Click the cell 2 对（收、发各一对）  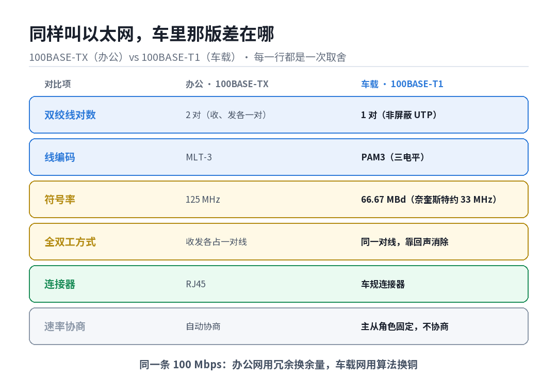tap(228, 115)
